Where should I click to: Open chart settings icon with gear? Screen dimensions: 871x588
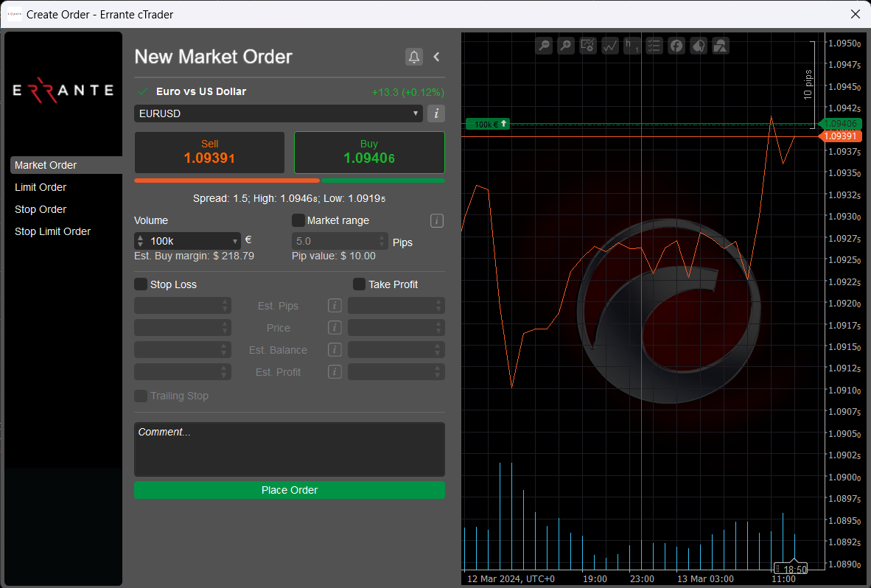588,46
